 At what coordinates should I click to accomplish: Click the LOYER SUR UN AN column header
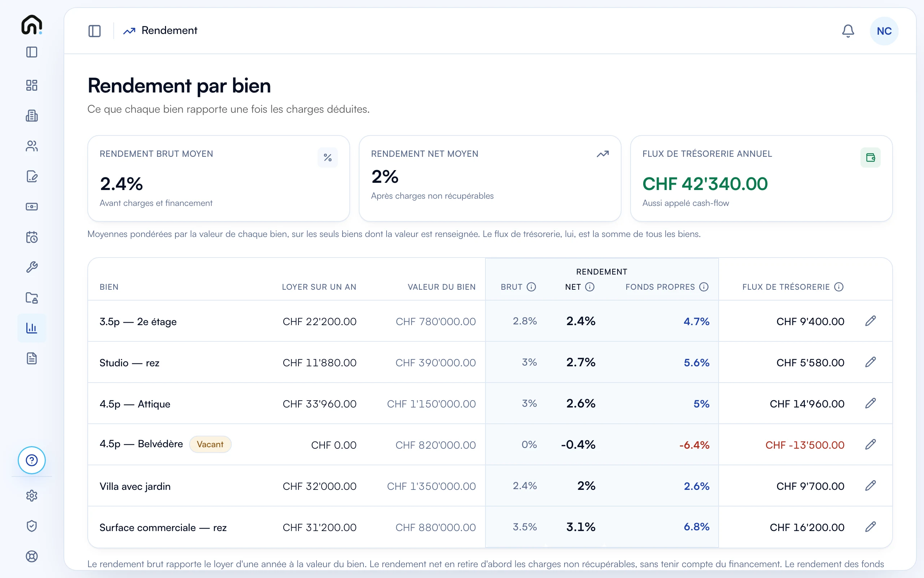319,287
